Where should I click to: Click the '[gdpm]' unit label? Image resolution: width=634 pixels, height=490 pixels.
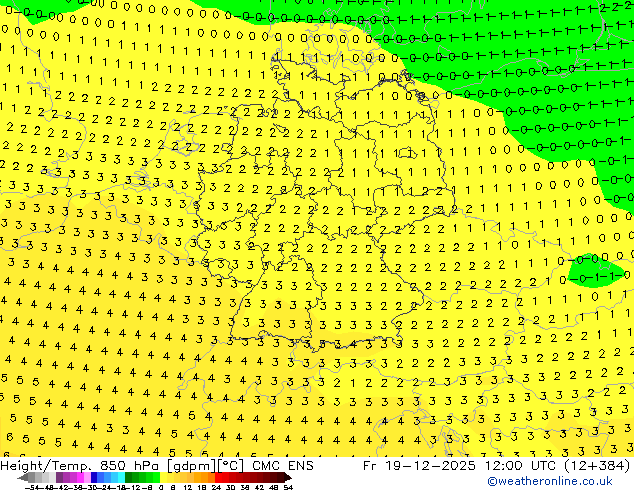pos(192,466)
